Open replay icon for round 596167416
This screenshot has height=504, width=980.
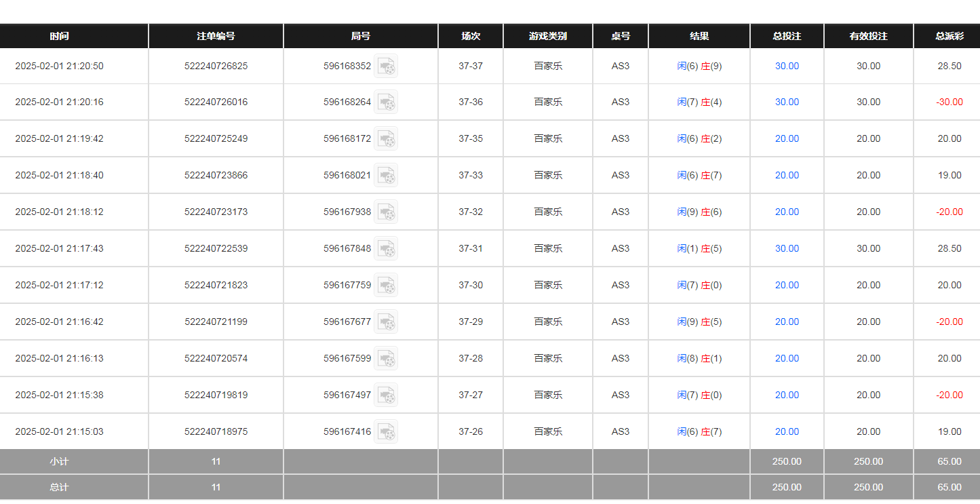(x=386, y=431)
